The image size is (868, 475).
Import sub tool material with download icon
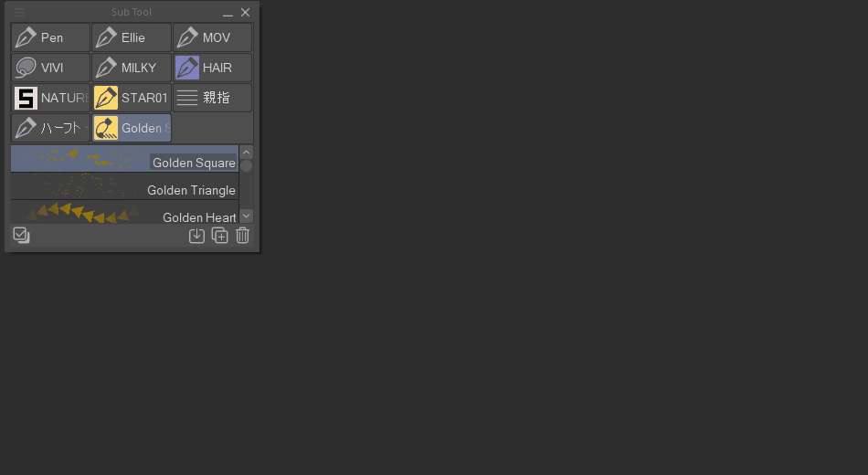196,236
